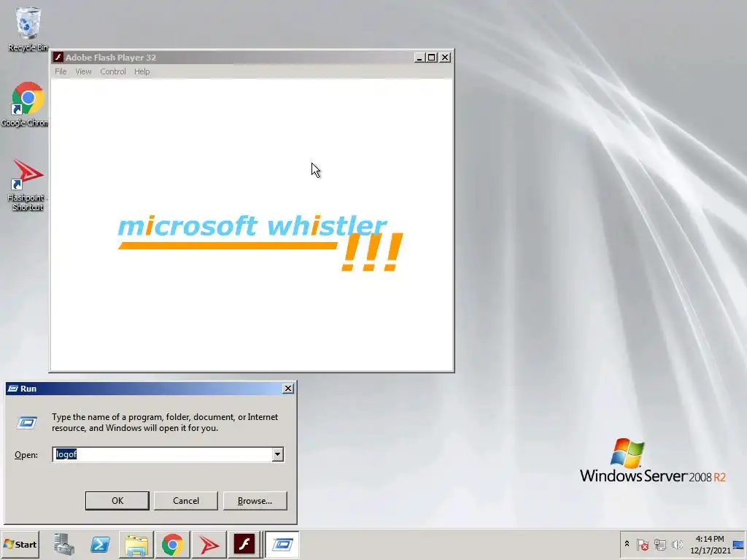Screen dimensions: 747x560
Task: Click Cancel in the Run dialog
Action: 186,500
